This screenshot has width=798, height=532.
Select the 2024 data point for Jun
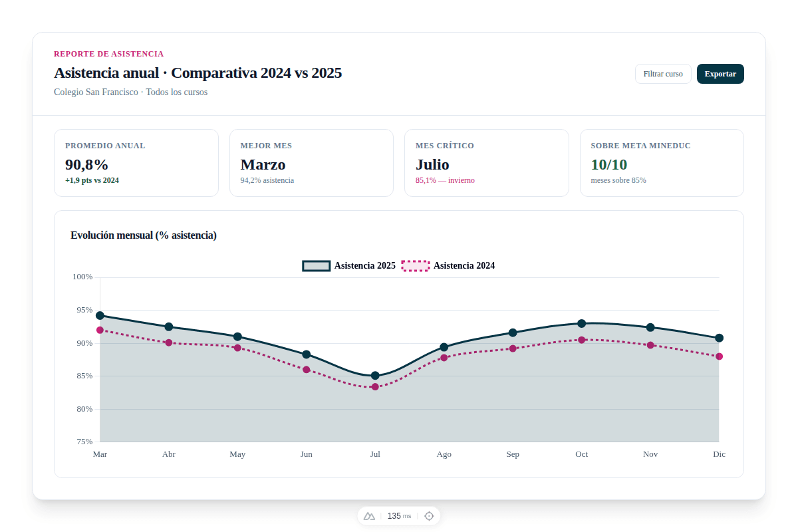[x=306, y=369]
